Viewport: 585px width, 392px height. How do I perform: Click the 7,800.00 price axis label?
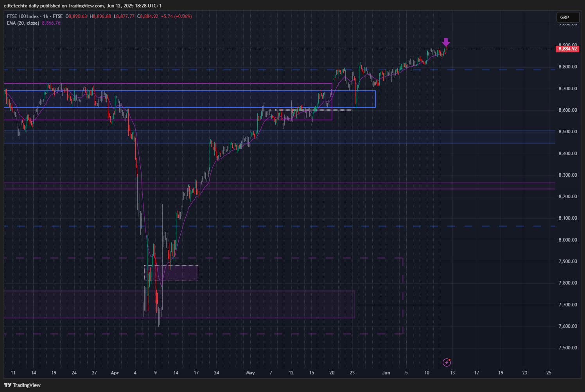[568, 283]
